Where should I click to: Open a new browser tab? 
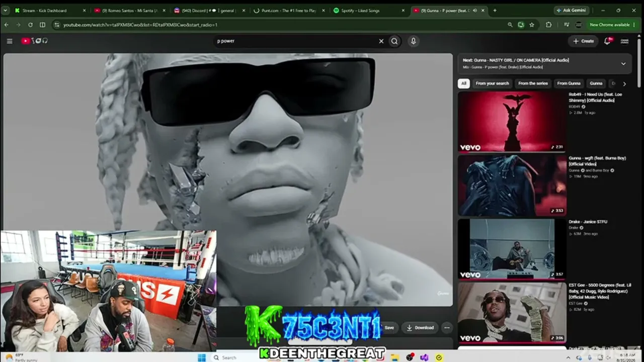(495, 10)
